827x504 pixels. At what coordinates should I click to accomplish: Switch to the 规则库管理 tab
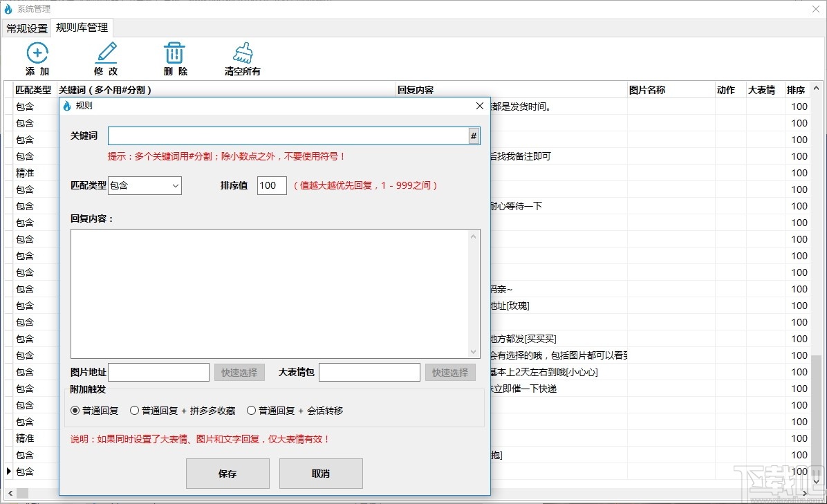coord(82,28)
